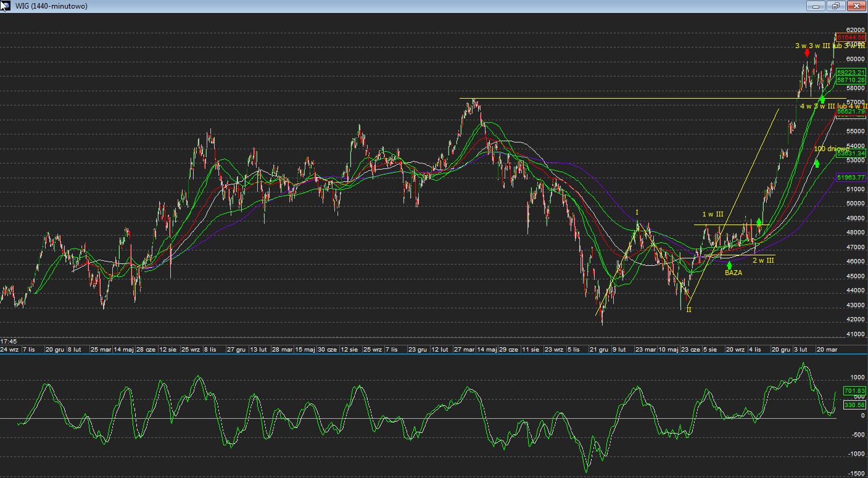Select green breakout arrow above the 1 w III line
This screenshot has height=478, width=868.
759,221
